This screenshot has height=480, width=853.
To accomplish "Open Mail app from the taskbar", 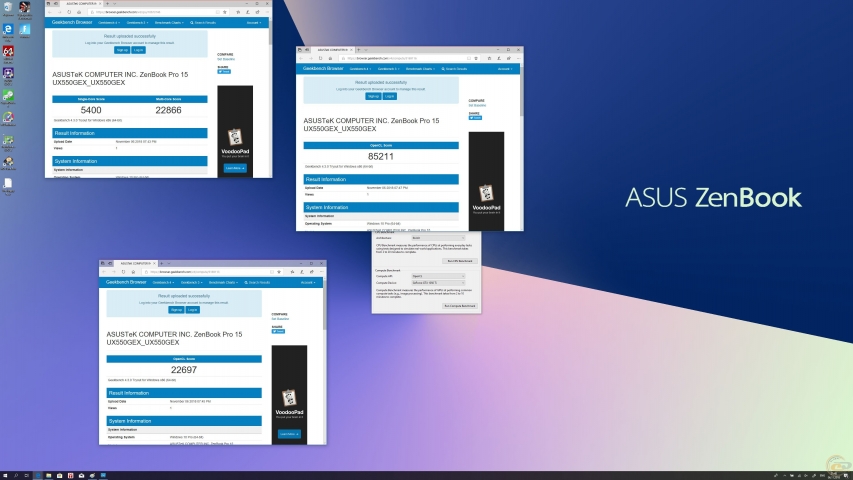I will [x=81, y=475].
